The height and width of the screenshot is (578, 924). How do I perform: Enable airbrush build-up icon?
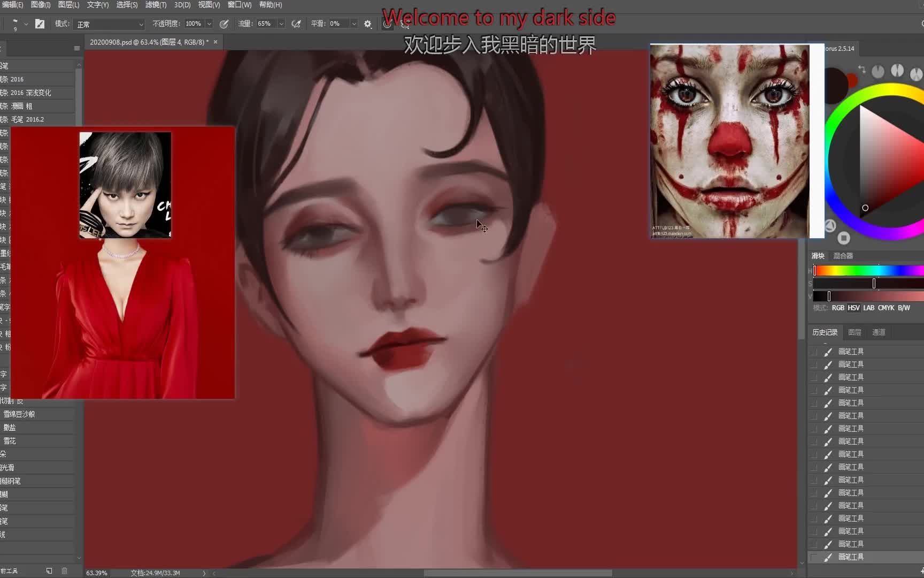click(296, 24)
